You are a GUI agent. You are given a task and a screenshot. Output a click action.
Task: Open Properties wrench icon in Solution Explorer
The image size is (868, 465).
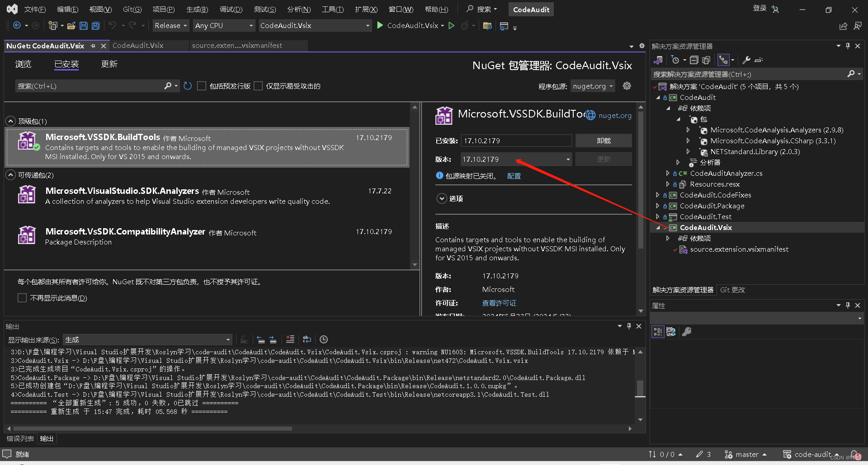click(x=746, y=60)
